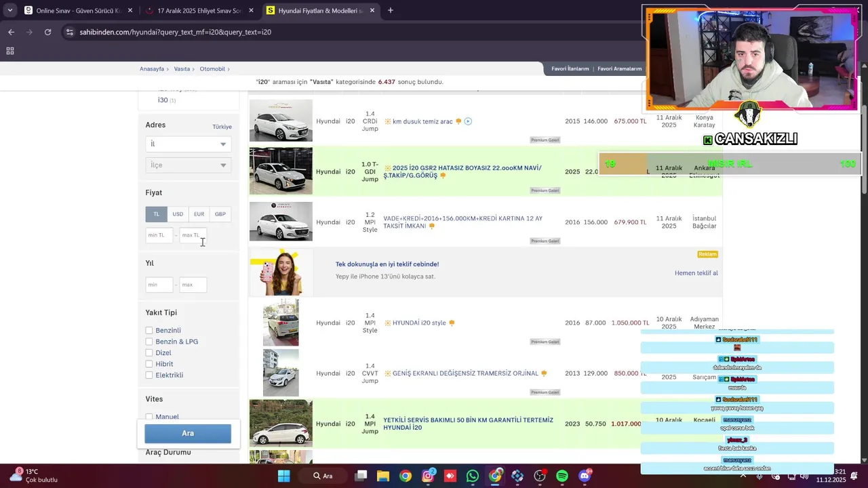Viewport: 868px width, 488px height.
Task: Click the taskbar Ara search box
Action: 322,476
